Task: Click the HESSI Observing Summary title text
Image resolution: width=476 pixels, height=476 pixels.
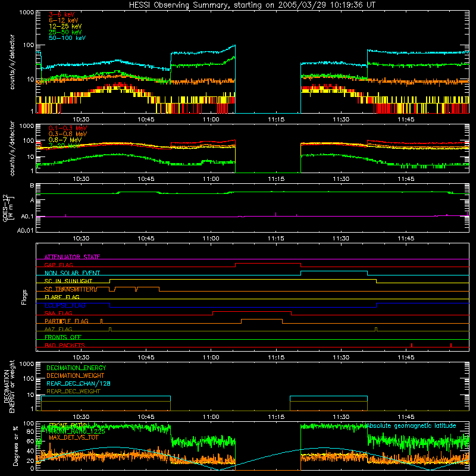Action: click(252, 5)
